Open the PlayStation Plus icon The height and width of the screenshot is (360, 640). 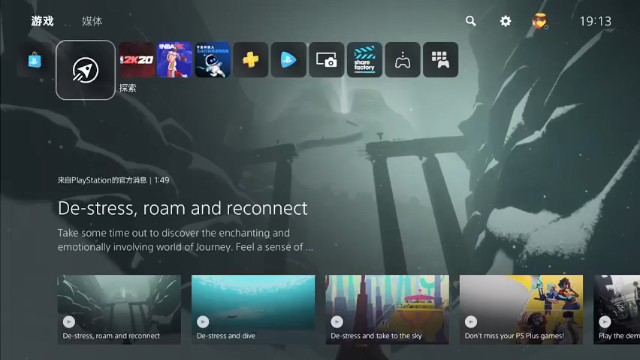251,60
